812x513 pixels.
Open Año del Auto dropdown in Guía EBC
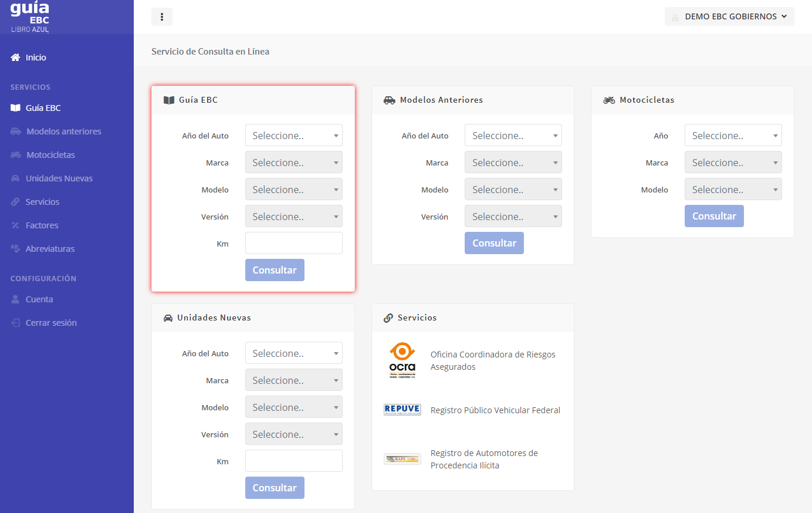click(293, 136)
